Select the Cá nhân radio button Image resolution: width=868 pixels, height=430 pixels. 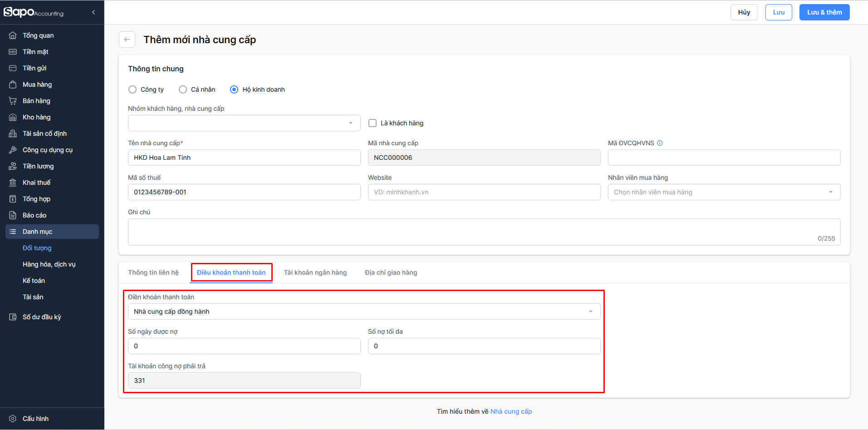(x=183, y=89)
